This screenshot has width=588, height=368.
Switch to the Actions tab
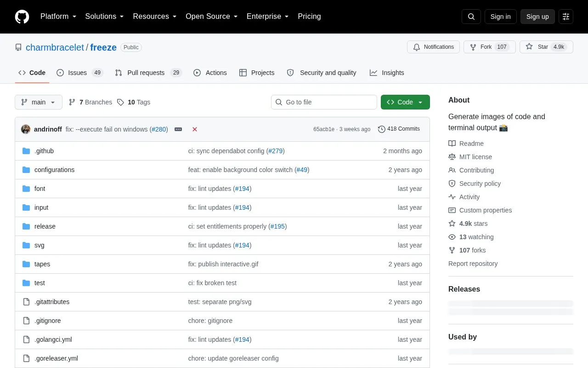(x=210, y=73)
